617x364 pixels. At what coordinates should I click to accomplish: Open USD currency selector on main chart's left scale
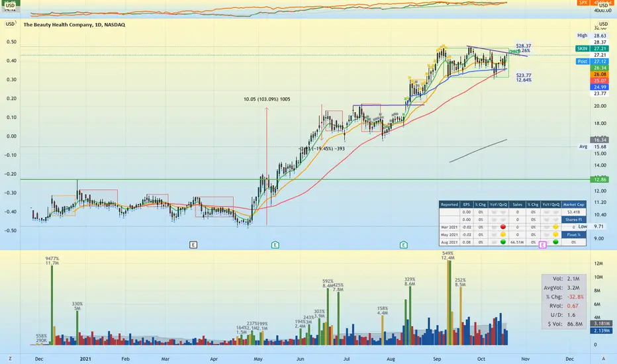point(10,24)
